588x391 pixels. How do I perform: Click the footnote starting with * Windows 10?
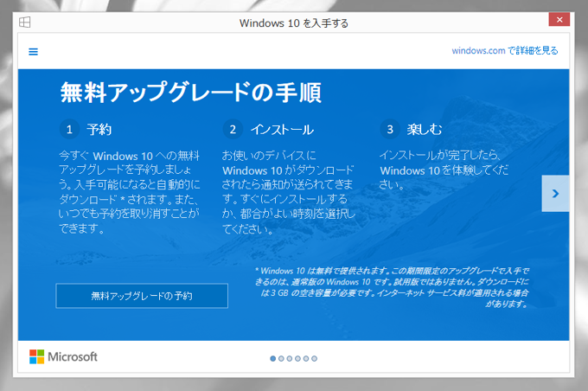tap(392, 287)
